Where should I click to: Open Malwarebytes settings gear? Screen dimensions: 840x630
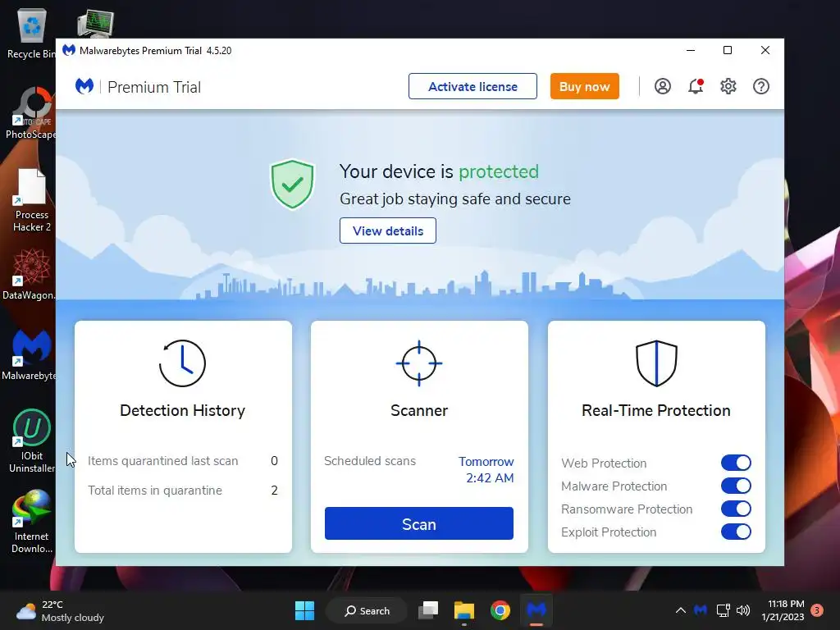[x=728, y=86]
